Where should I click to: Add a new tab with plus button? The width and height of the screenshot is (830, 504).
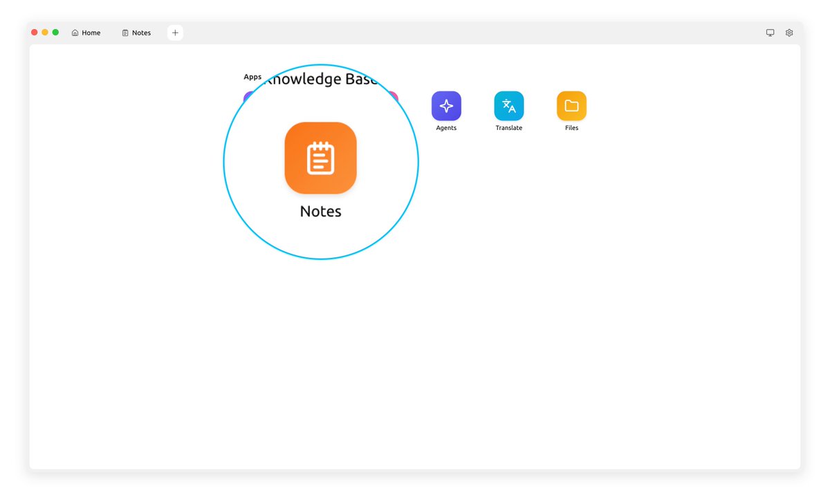(175, 32)
